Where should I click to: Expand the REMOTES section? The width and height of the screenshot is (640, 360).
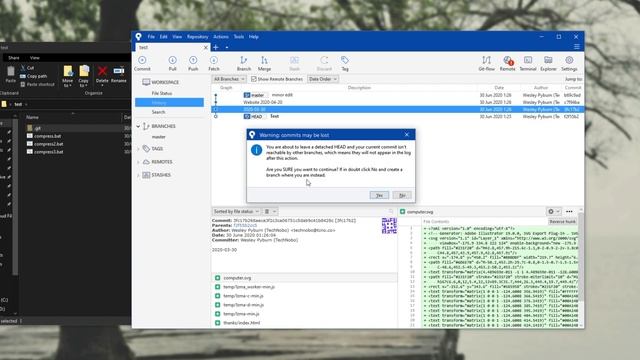tap(138, 162)
